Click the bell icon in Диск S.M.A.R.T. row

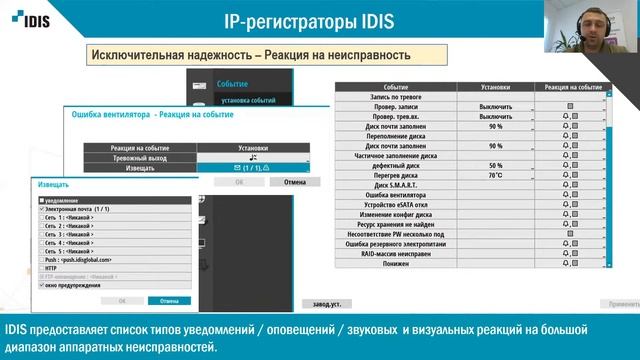(x=566, y=185)
